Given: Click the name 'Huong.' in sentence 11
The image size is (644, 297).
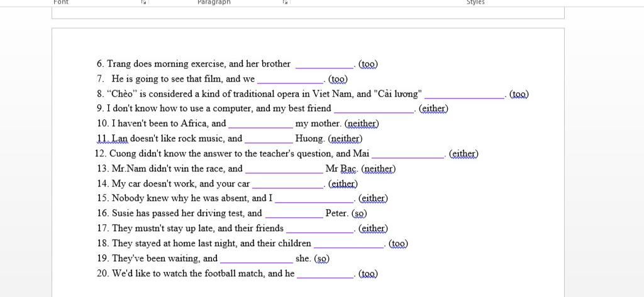Looking at the screenshot, I should pos(310,139).
